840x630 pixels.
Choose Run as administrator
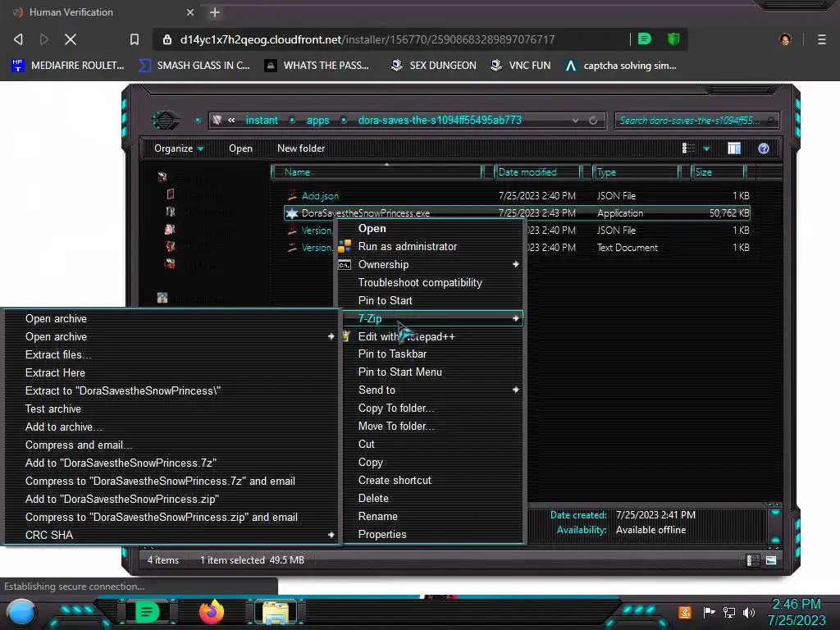[407, 246]
